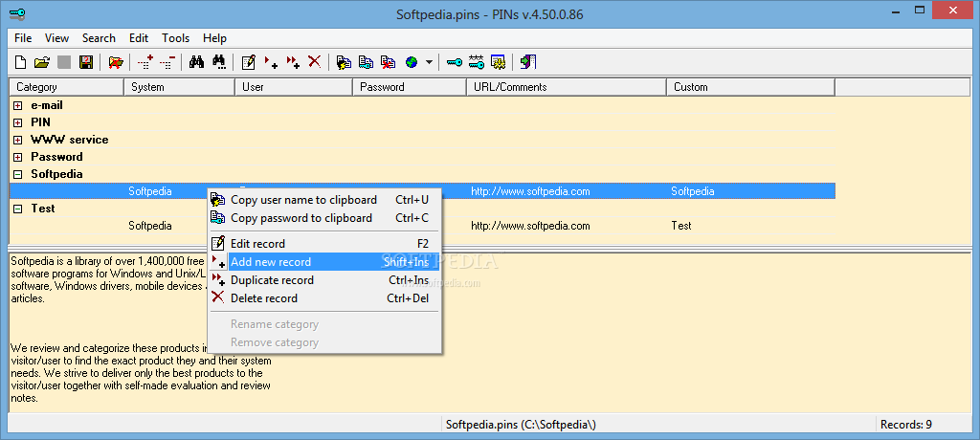Sort by the Category column header
Viewport: 980px width, 440px height.
[x=66, y=87]
